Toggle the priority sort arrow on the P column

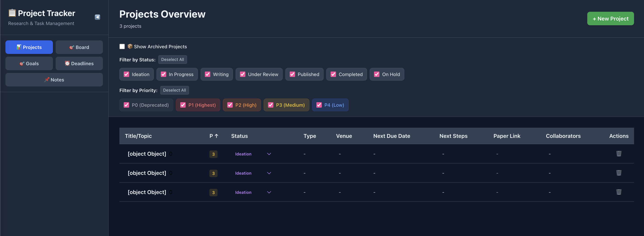pos(216,136)
